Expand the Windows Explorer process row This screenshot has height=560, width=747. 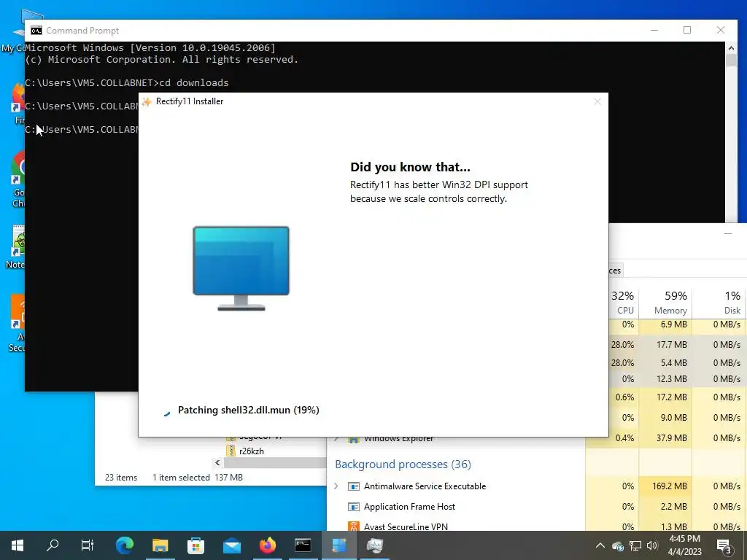click(336, 438)
